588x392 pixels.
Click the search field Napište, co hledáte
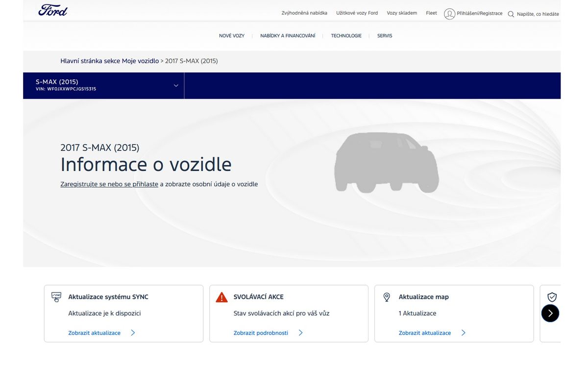tap(538, 14)
